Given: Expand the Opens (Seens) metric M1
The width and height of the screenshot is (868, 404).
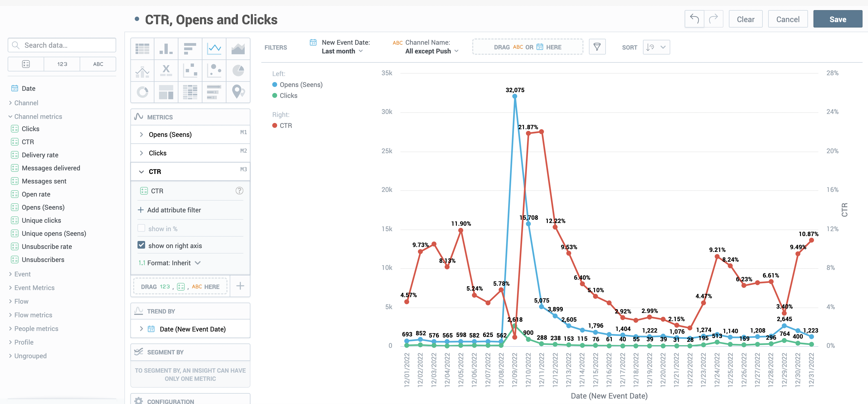Looking at the screenshot, I should (142, 135).
